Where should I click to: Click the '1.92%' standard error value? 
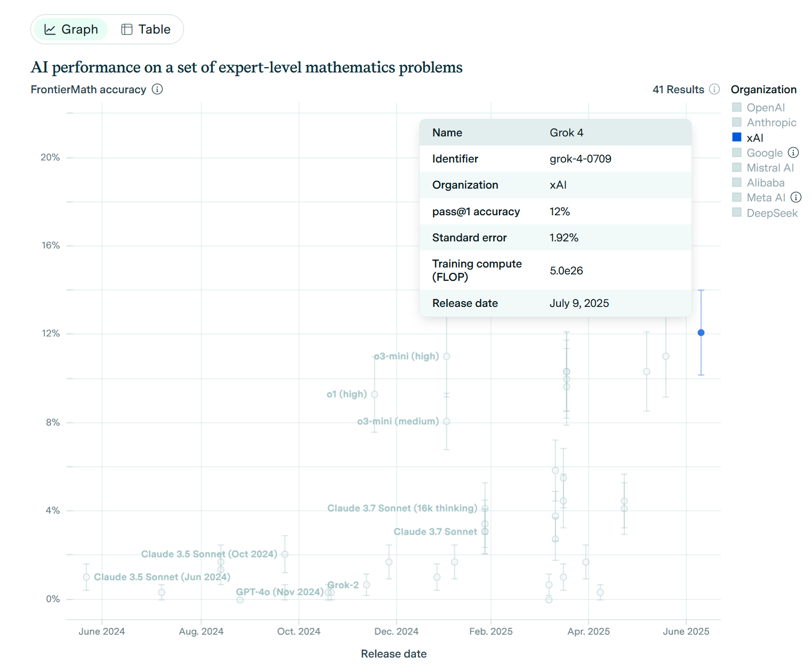pos(564,238)
